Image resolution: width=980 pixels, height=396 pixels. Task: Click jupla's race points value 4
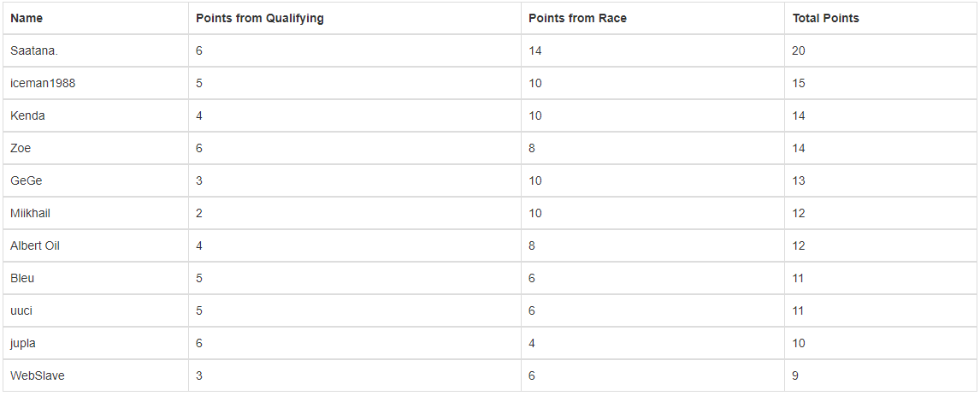[x=532, y=344]
